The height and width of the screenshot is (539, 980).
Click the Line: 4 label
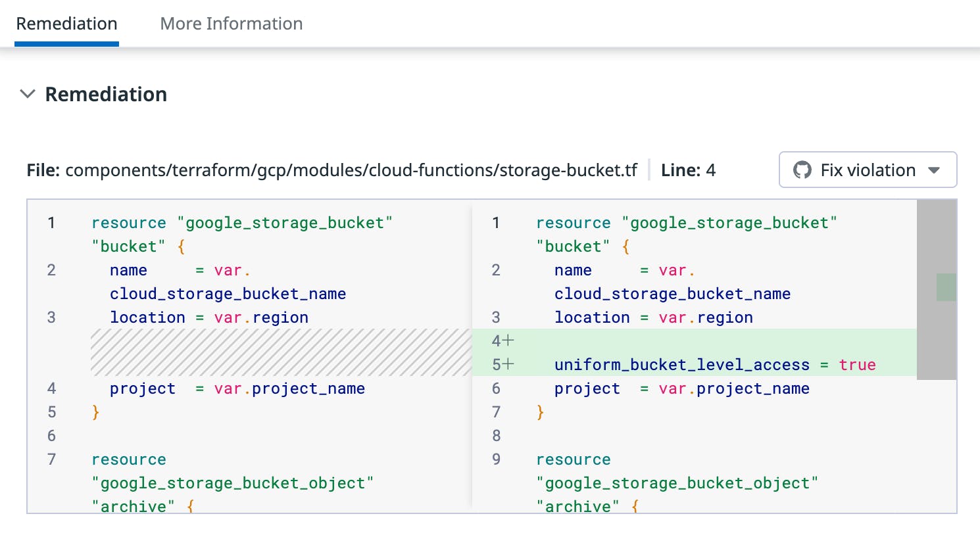coord(688,170)
